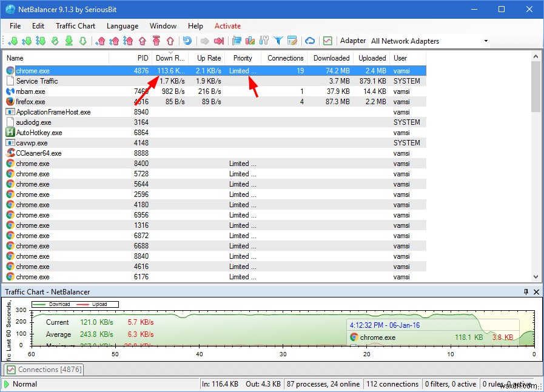The width and height of the screenshot is (544, 392).
Task: Set a high download priority green arrow icon
Action: pyautogui.click(x=13, y=41)
